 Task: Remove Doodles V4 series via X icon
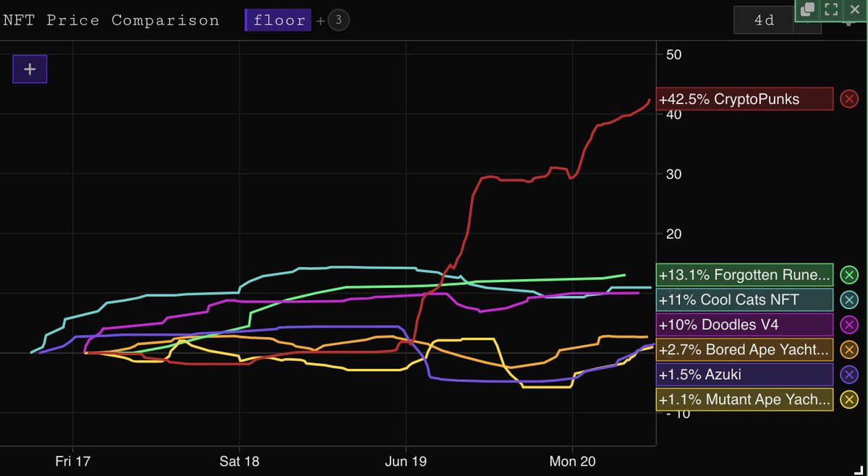tap(849, 325)
